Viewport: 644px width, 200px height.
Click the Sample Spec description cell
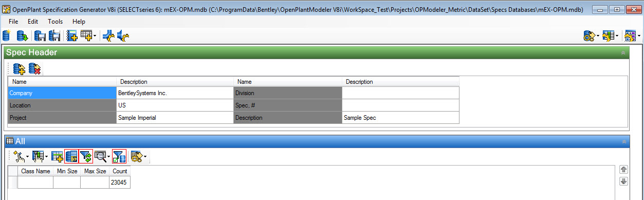tap(400, 118)
